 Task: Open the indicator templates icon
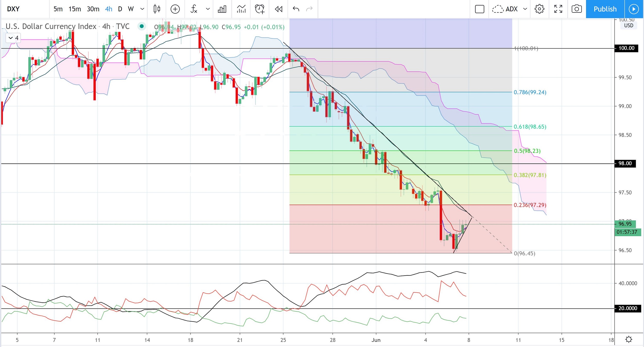pos(241,9)
